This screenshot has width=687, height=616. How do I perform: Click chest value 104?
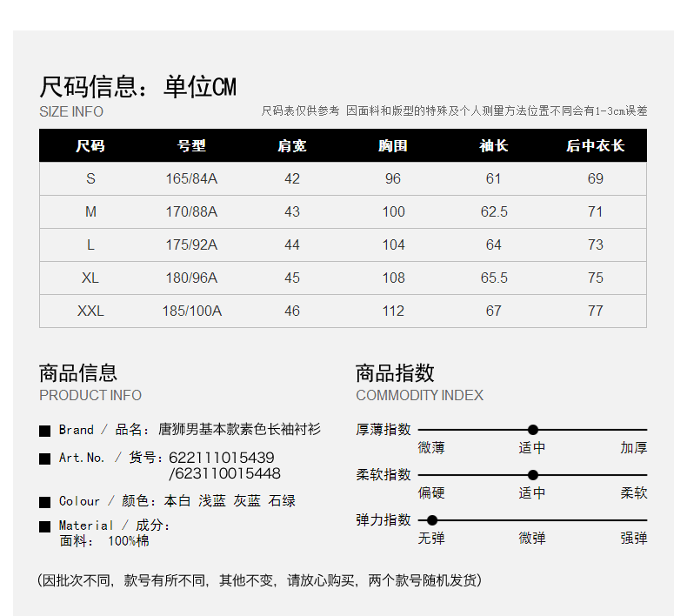[x=393, y=244]
